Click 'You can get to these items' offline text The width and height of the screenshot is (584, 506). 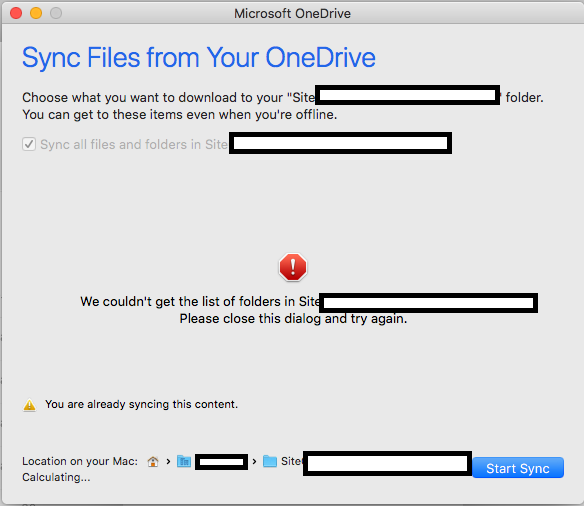point(180,115)
